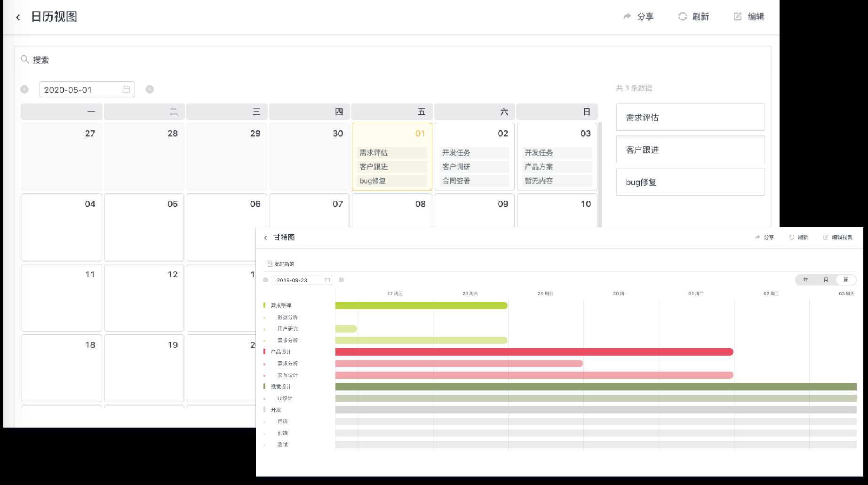Select 周 view in Gantt scale switch

click(845, 280)
